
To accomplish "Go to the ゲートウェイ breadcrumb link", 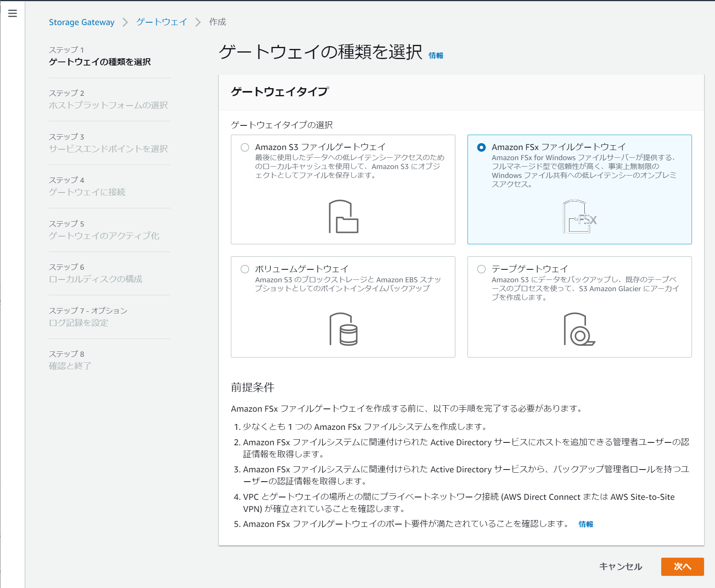I will (162, 22).
